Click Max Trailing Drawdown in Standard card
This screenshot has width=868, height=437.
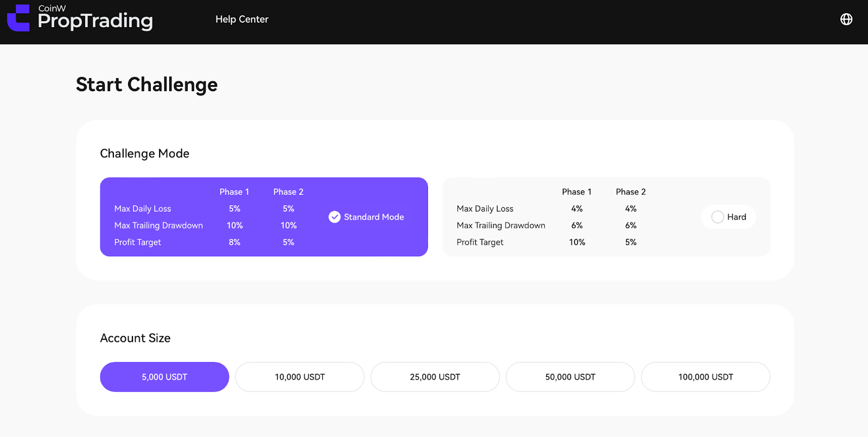point(158,225)
